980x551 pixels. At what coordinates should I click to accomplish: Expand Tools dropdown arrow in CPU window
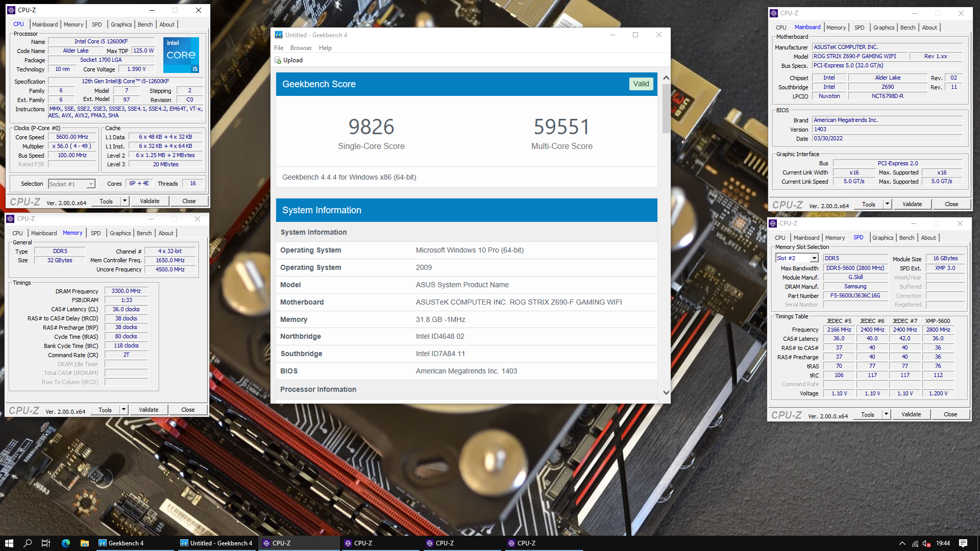pyautogui.click(x=125, y=201)
